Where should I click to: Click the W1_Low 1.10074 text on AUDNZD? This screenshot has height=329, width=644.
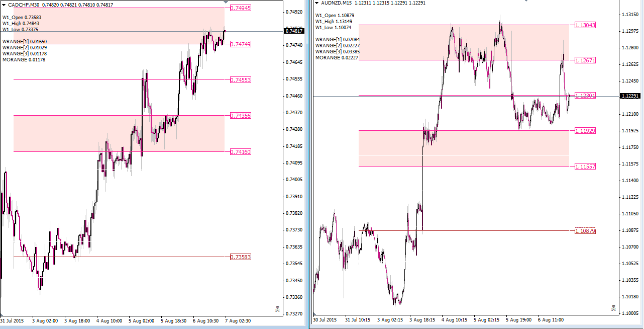point(334,27)
